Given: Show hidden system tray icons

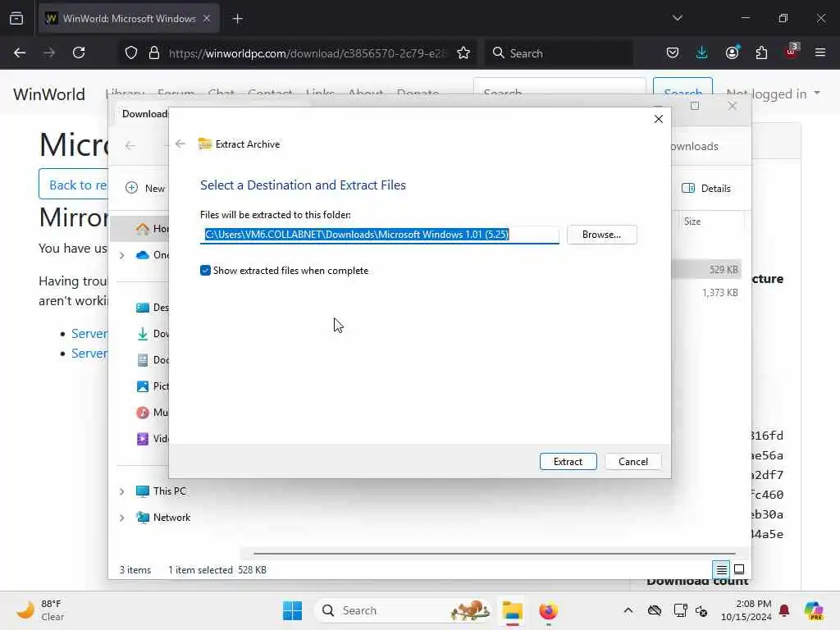Looking at the screenshot, I should 628,610.
